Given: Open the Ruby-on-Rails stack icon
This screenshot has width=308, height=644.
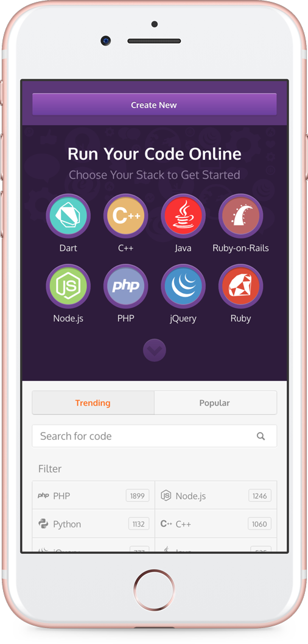Looking at the screenshot, I should 241,216.
